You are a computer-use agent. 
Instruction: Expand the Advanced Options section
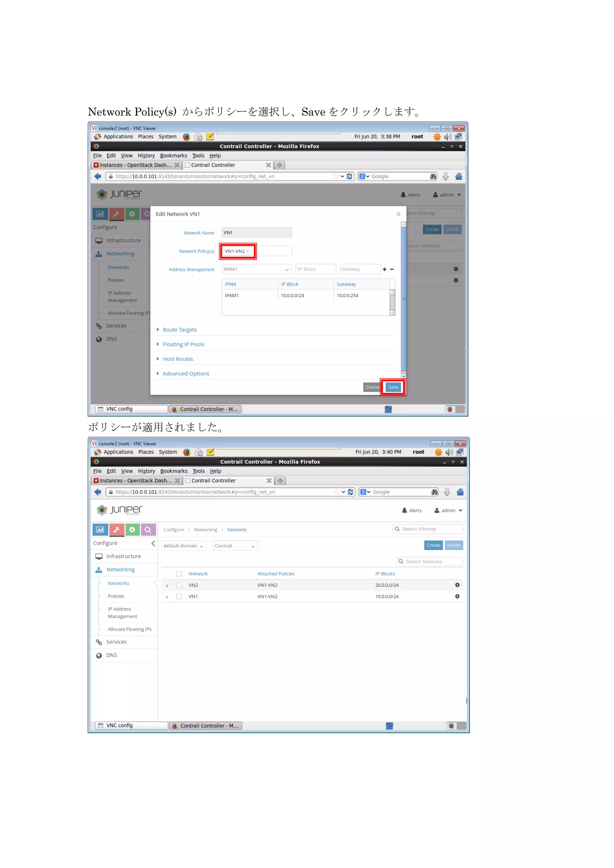pyautogui.click(x=185, y=373)
